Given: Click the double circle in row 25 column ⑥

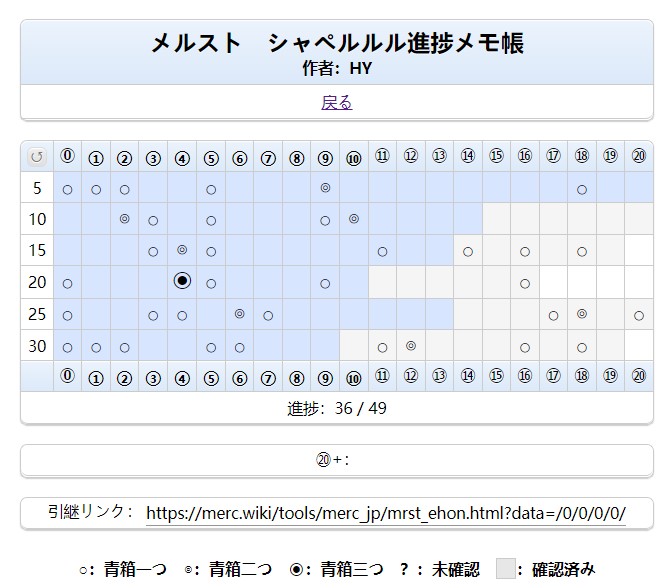Looking at the screenshot, I should 240,314.
